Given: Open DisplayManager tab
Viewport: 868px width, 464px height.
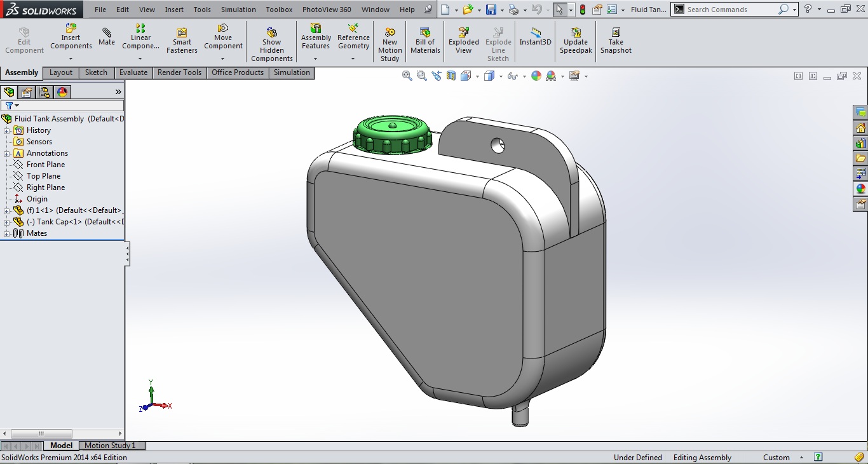Looking at the screenshot, I should [62, 92].
